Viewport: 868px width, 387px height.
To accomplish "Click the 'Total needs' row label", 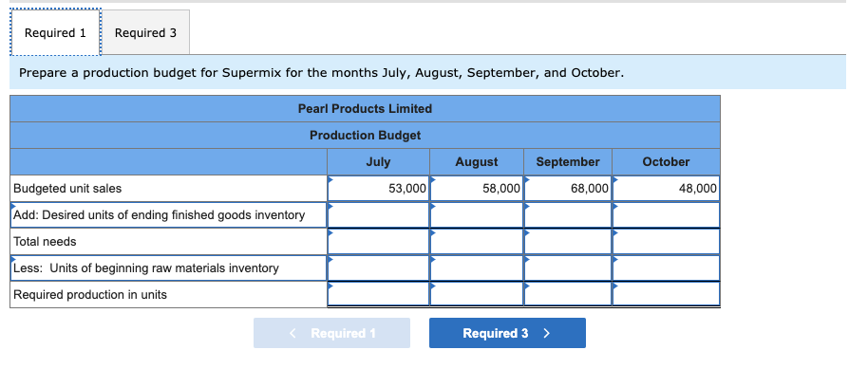I will 45,242.
